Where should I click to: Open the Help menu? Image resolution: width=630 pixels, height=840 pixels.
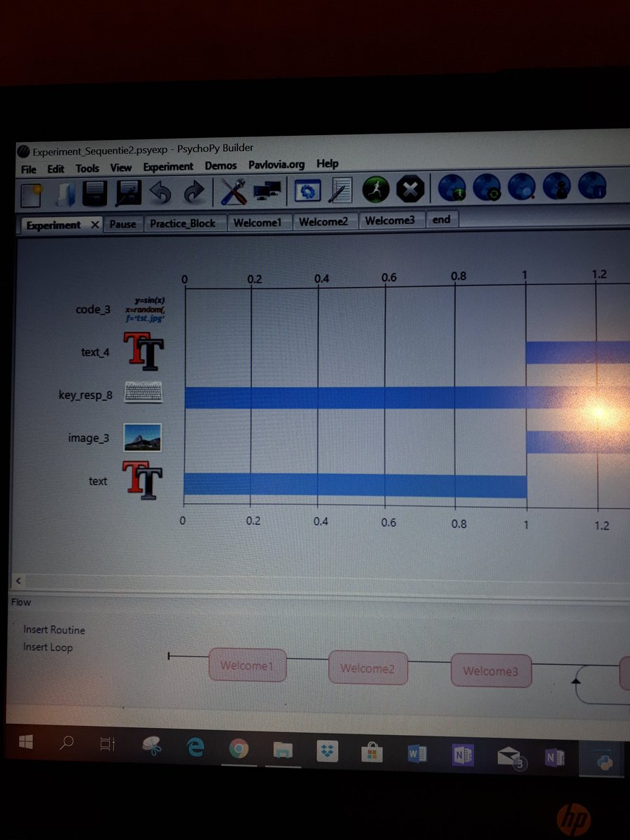pos(328,164)
